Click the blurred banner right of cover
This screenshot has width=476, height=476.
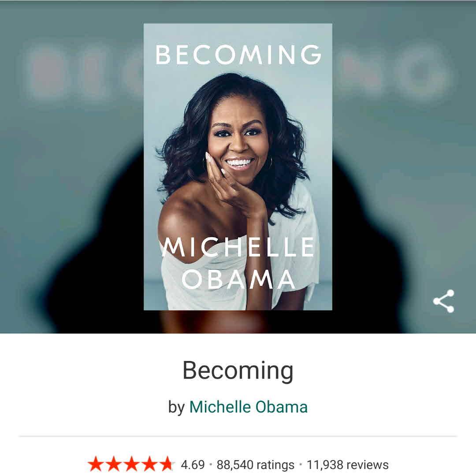click(x=404, y=167)
